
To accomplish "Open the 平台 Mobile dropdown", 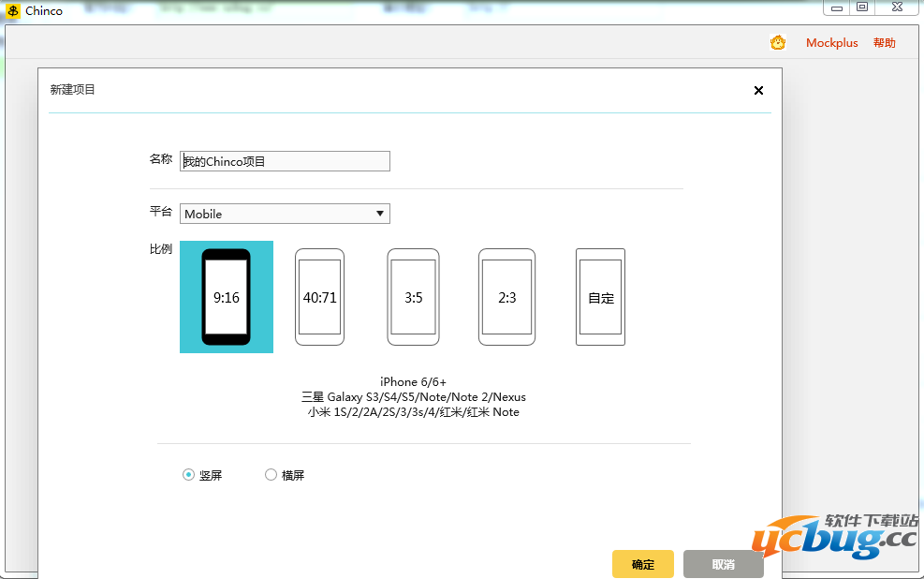I will click(281, 214).
